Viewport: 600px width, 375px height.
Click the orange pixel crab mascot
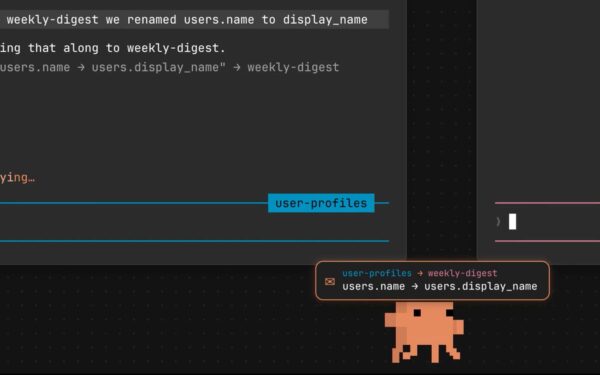coord(424,332)
